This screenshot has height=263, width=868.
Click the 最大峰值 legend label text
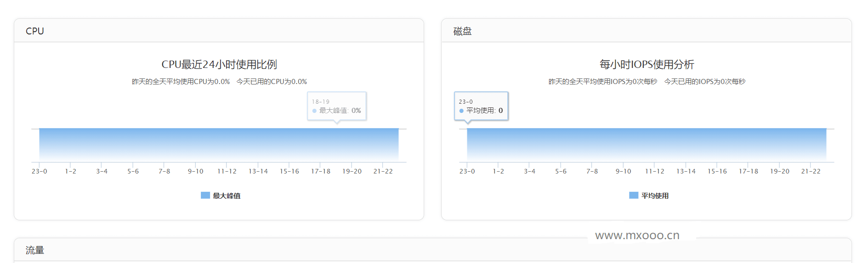pyautogui.click(x=227, y=196)
